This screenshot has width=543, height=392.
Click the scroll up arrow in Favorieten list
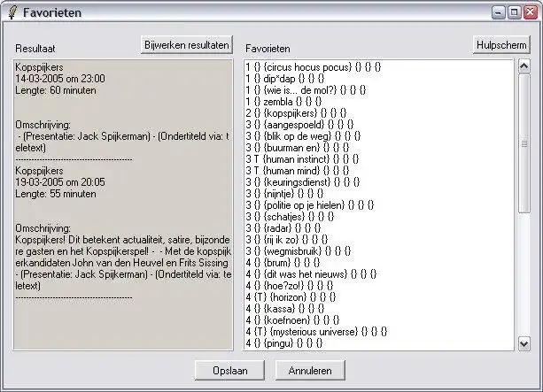524,66
